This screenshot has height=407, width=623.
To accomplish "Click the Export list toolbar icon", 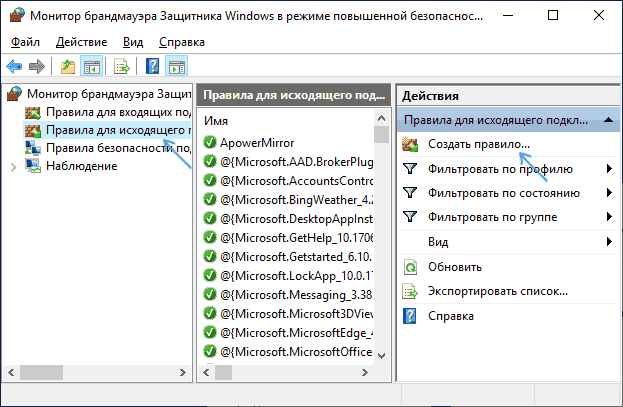I will [x=121, y=67].
